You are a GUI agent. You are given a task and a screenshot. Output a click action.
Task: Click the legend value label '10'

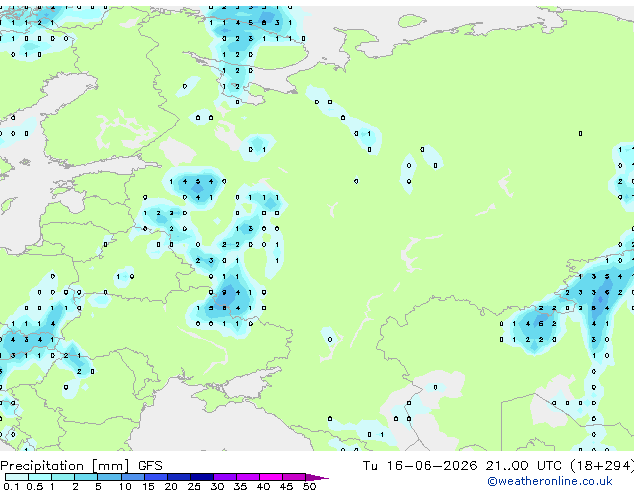coord(125,486)
